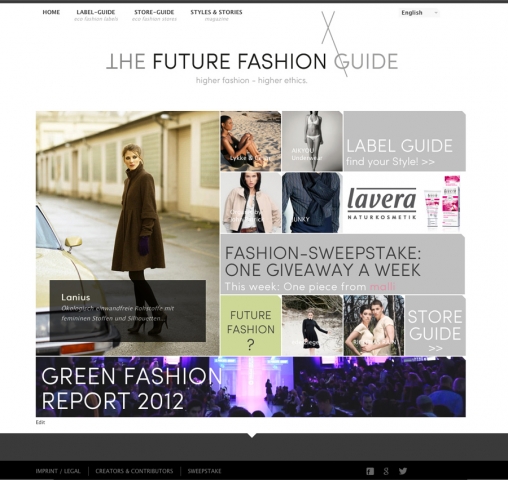This screenshot has height=480, width=508.
Task: Open the AIKYOU Underwear tile
Action: pyautogui.click(x=312, y=141)
